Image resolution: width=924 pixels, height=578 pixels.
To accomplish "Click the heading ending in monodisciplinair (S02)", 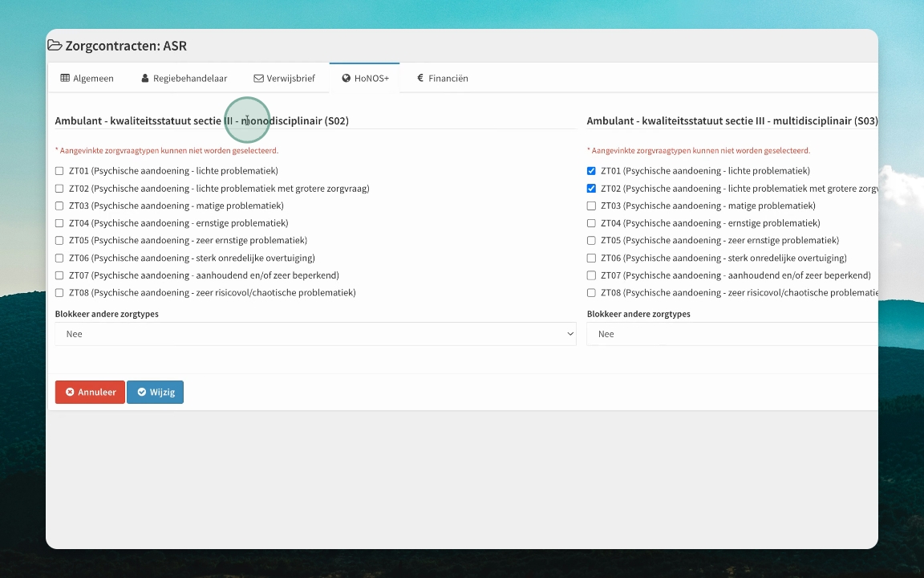I will tap(202, 121).
